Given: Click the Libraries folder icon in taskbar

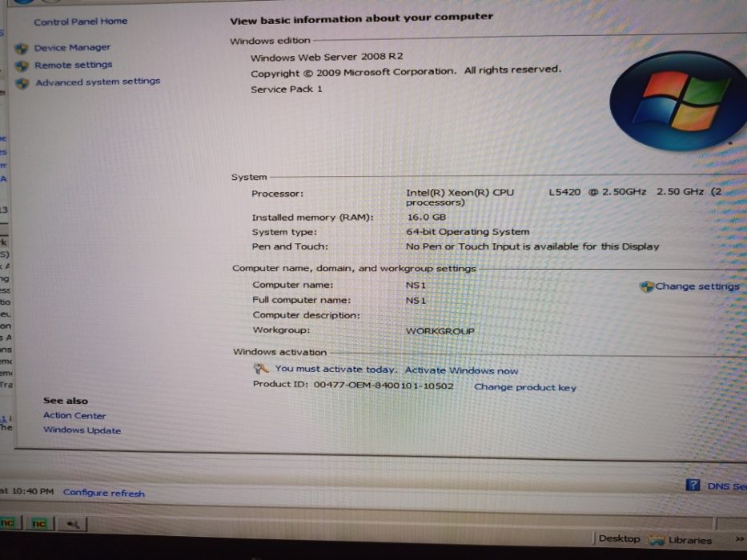Looking at the screenshot, I should pos(657,540).
